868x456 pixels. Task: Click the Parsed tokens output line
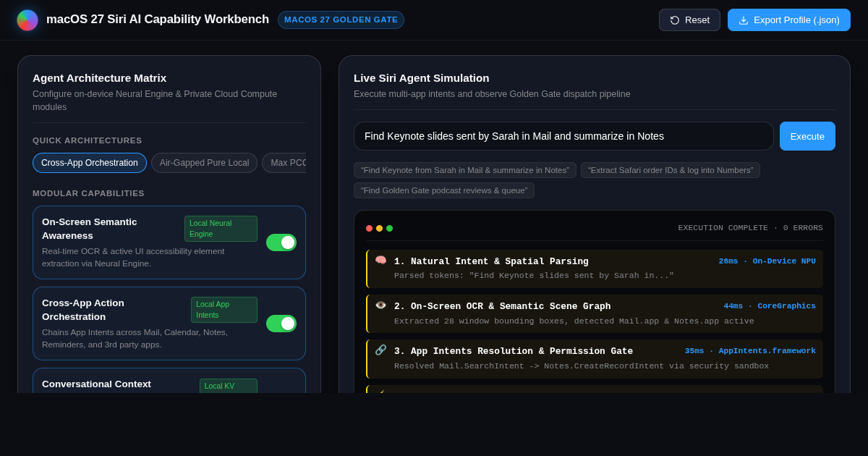[534, 276]
